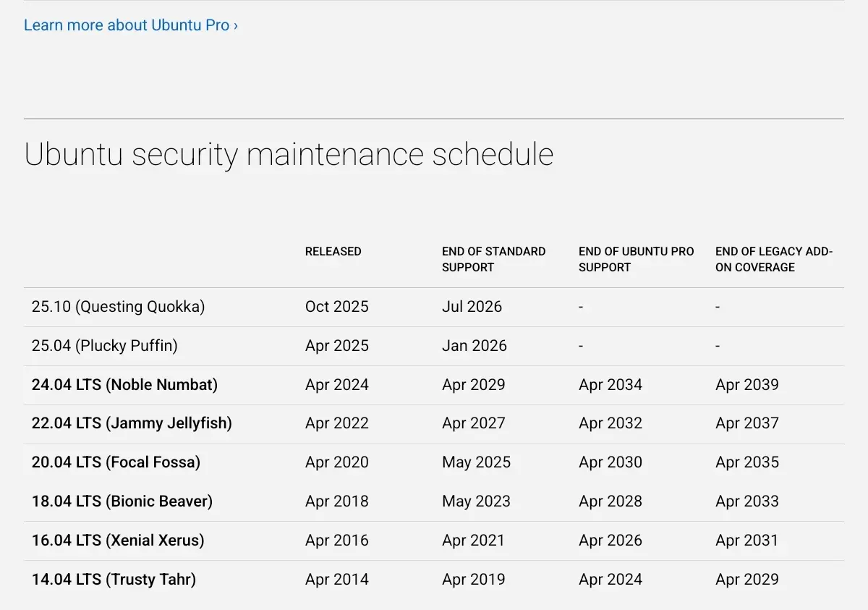Click the 22.04 LTS (Jammy Jellyfish) entry

(x=132, y=423)
